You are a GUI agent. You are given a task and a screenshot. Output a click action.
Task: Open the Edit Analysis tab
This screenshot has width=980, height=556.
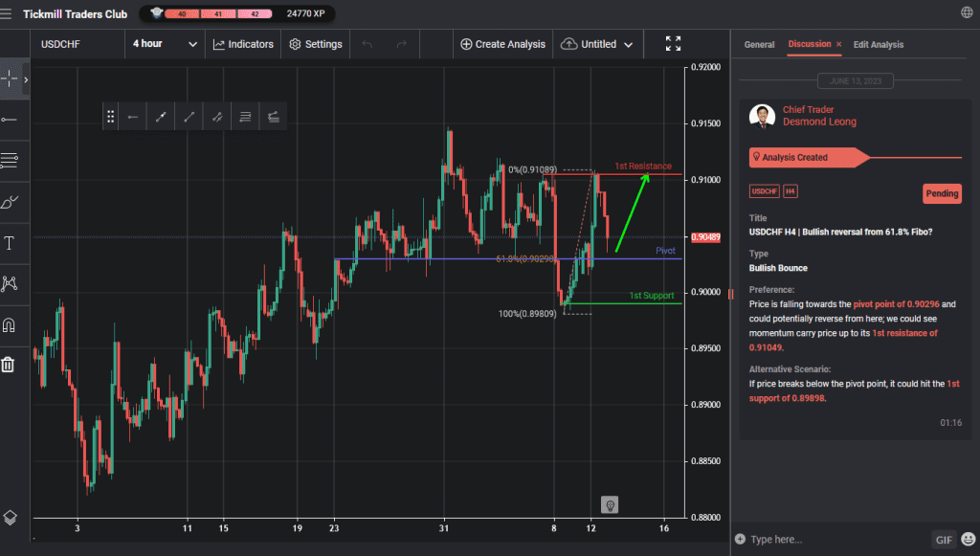click(x=878, y=44)
